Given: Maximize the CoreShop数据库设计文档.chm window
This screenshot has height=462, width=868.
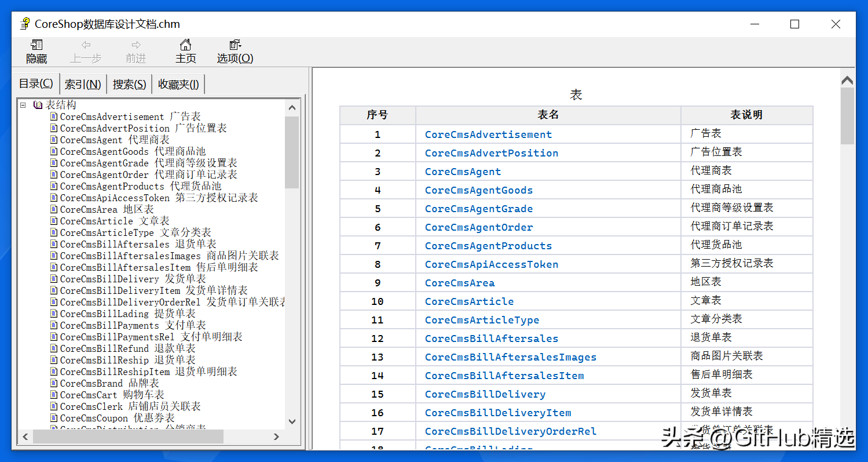Looking at the screenshot, I should click(794, 24).
